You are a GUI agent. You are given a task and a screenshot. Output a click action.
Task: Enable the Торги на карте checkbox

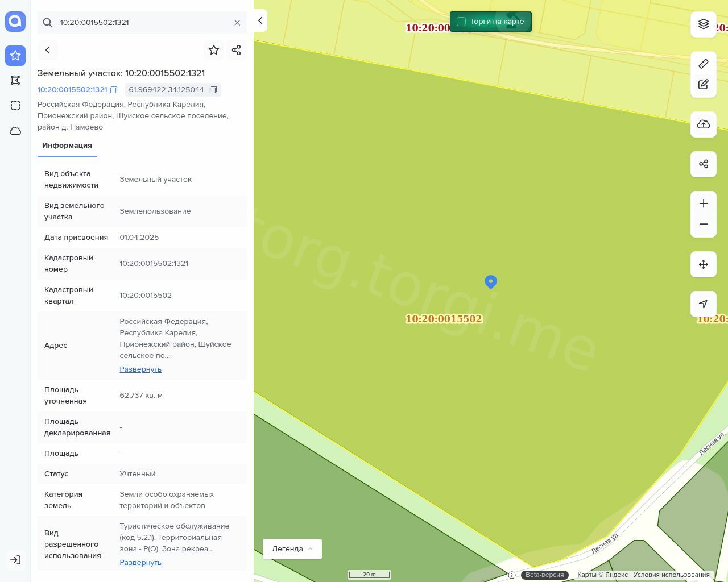tap(461, 22)
